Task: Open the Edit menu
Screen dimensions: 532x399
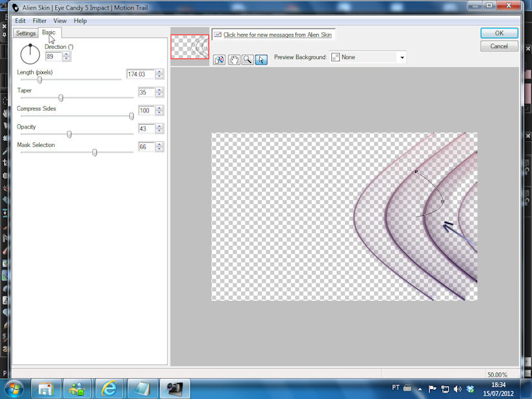Action: pyautogui.click(x=20, y=21)
